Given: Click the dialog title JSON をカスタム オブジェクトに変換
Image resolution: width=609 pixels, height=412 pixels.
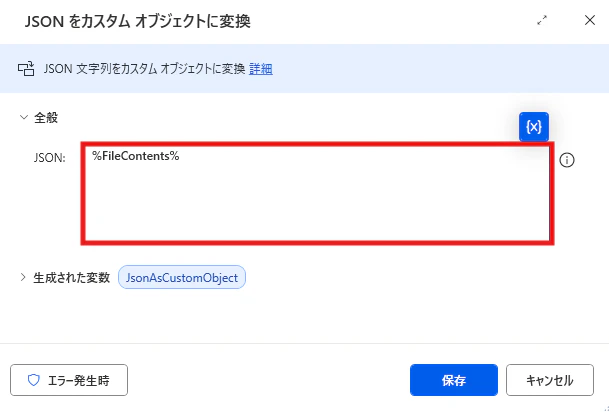Looking at the screenshot, I should point(137,21).
